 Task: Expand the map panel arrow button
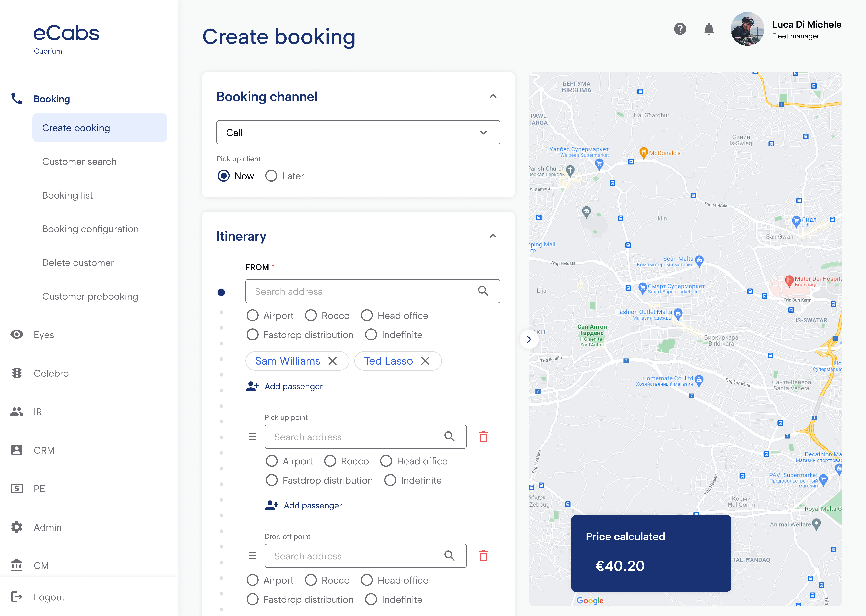click(x=529, y=339)
